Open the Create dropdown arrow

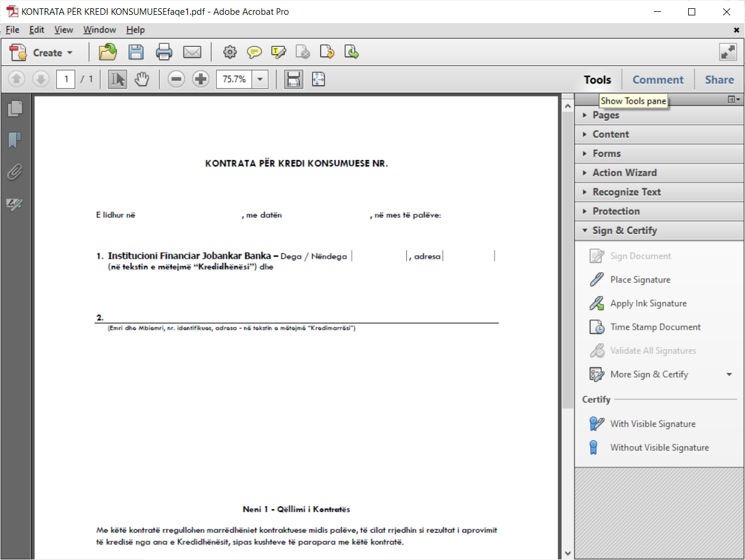70,53
